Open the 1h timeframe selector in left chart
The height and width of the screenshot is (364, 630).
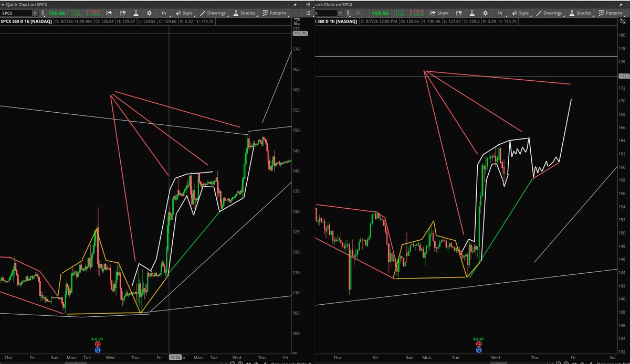click(164, 13)
